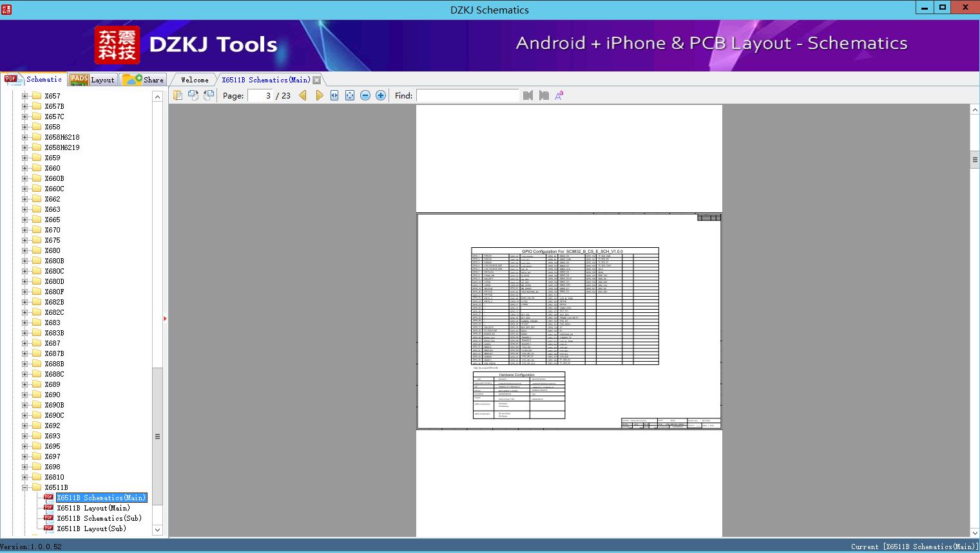This screenshot has height=553, width=980.
Task: Click the copy document icon in the viewer toolbar
Action: point(178,95)
